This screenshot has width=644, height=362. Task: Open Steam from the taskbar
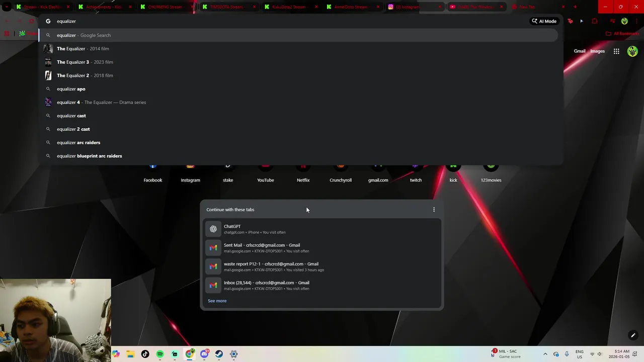tap(219, 354)
